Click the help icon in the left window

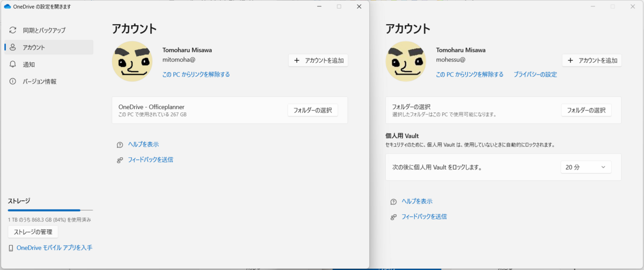(120, 145)
